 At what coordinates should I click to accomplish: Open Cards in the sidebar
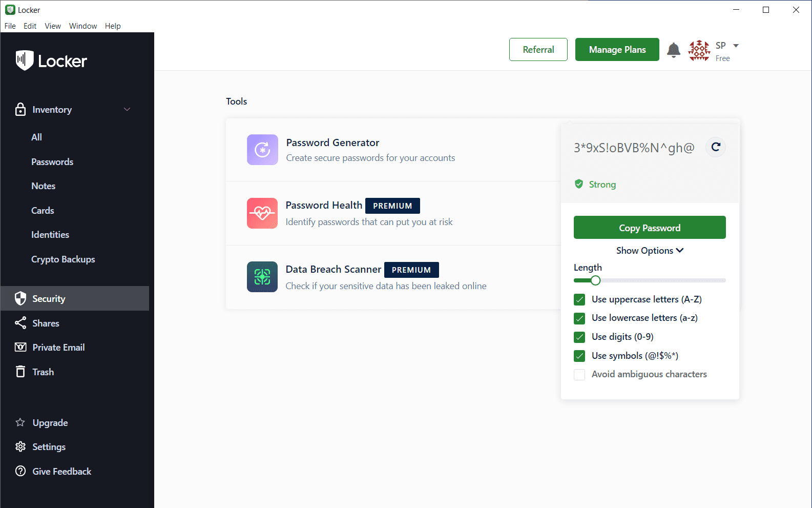[x=43, y=210]
